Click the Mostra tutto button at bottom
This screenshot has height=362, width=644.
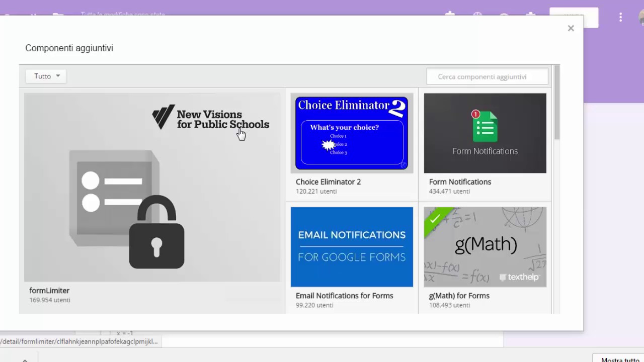pyautogui.click(x=620, y=359)
